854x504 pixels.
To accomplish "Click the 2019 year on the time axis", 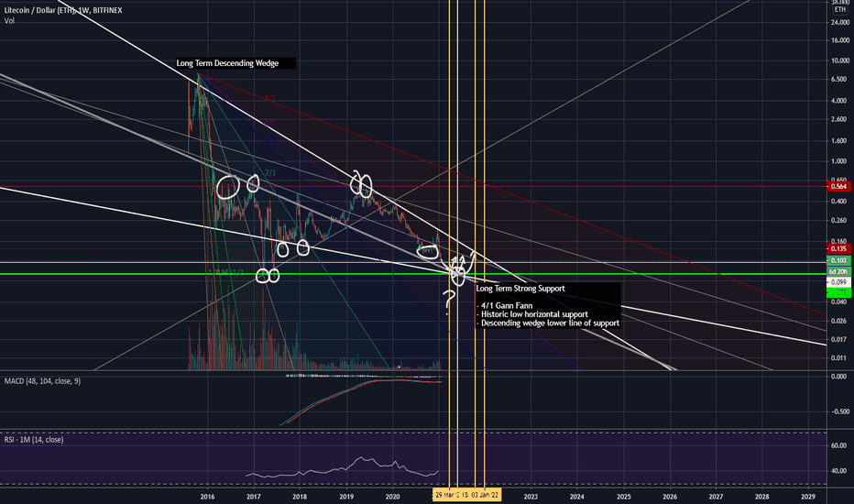I will point(346,497).
